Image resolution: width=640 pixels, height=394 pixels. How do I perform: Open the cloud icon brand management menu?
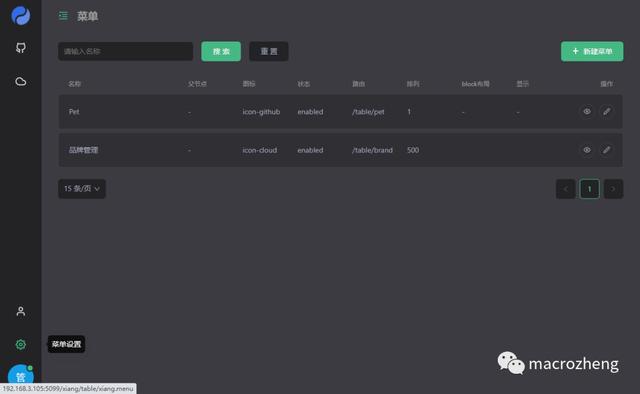tap(21, 82)
